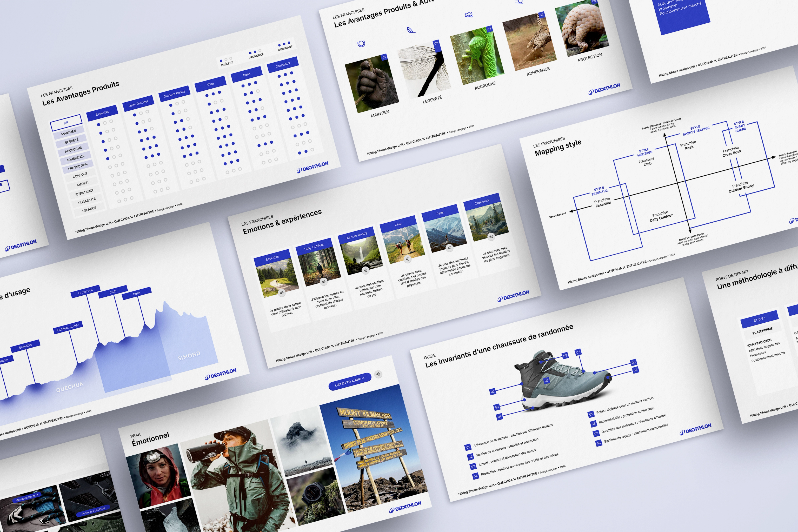Select Daily Outdoor column header in Avantages Produits table
Image resolution: width=798 pixels, height=532 pixels.
[138, 103]
